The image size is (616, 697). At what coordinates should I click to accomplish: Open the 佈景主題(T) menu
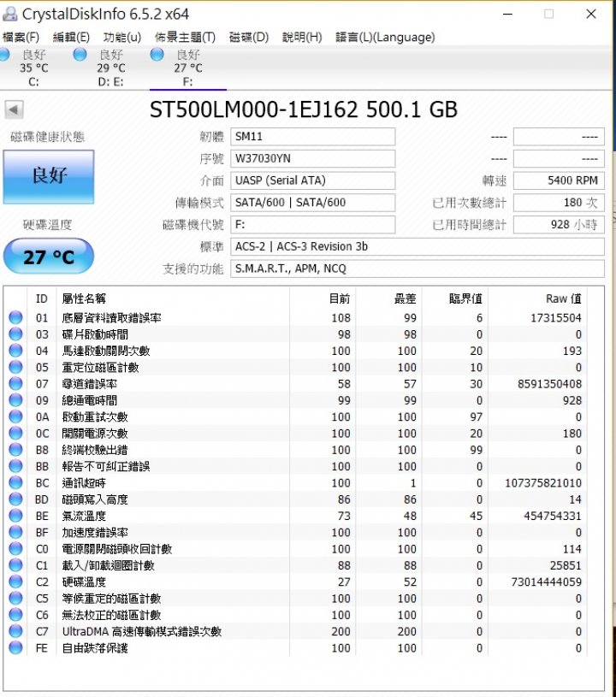pos(185,37)
